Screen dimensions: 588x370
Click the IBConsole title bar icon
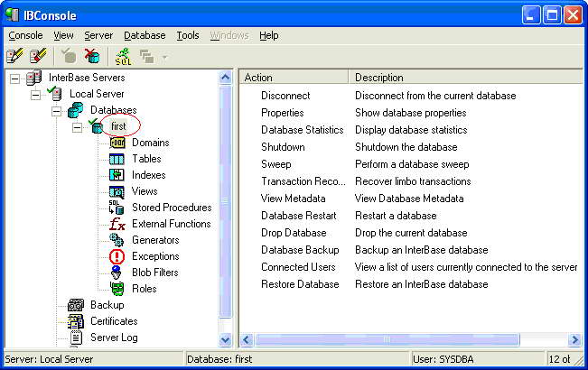[x=13, y=15]
